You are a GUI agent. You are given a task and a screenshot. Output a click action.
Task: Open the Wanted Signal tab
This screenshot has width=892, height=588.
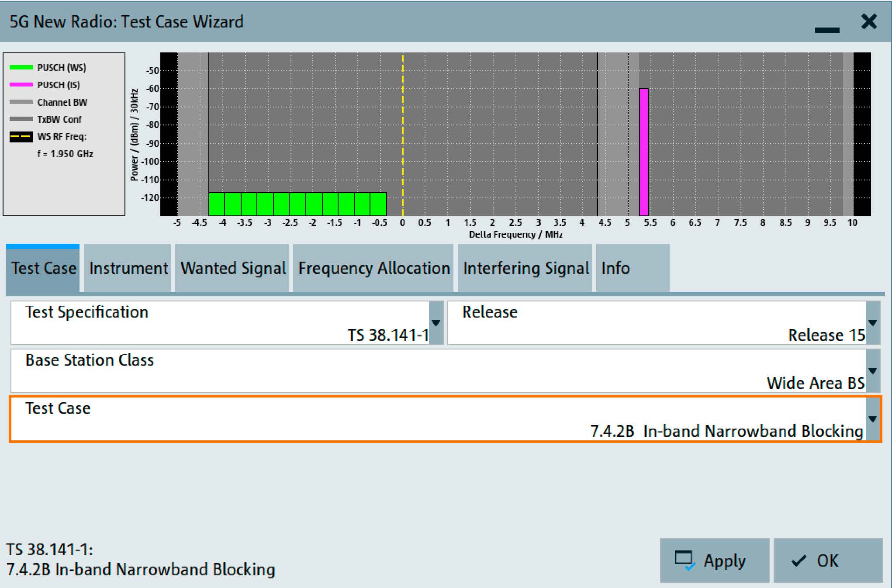click(x=233, y=268)
